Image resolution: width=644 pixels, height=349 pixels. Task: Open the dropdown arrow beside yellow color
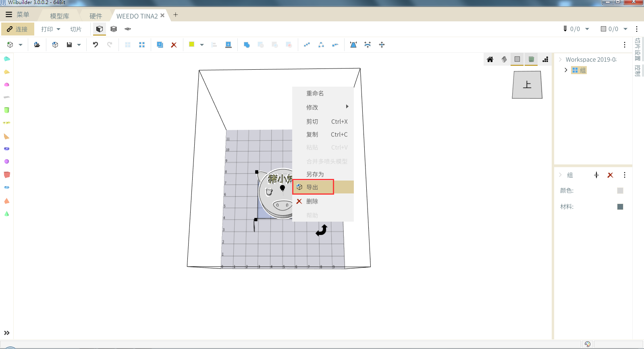click(x=202, y=45)
